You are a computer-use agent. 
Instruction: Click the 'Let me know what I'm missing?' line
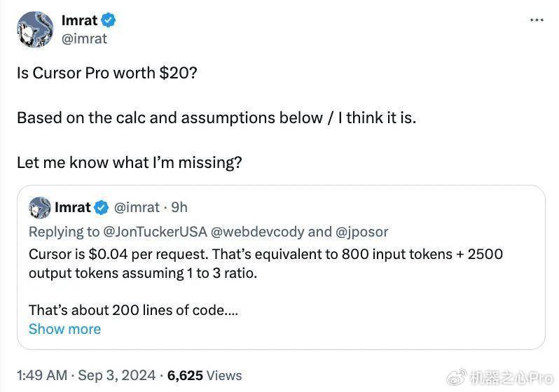tap(130, 162)
